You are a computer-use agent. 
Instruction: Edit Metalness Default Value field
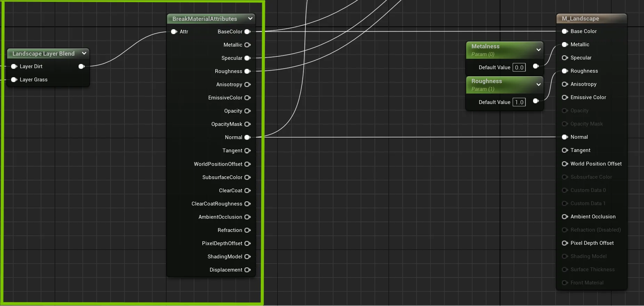pyautogui.click(x=519, y=67)
